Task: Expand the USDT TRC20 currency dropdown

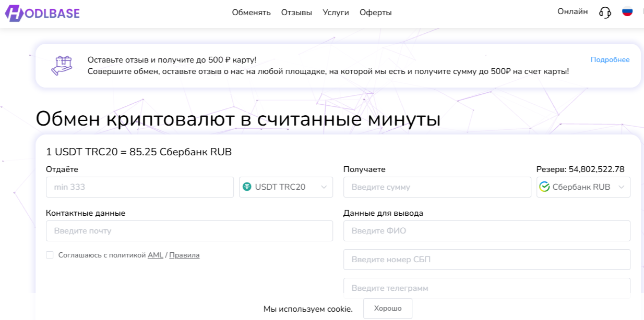Action: coord(286,187)
